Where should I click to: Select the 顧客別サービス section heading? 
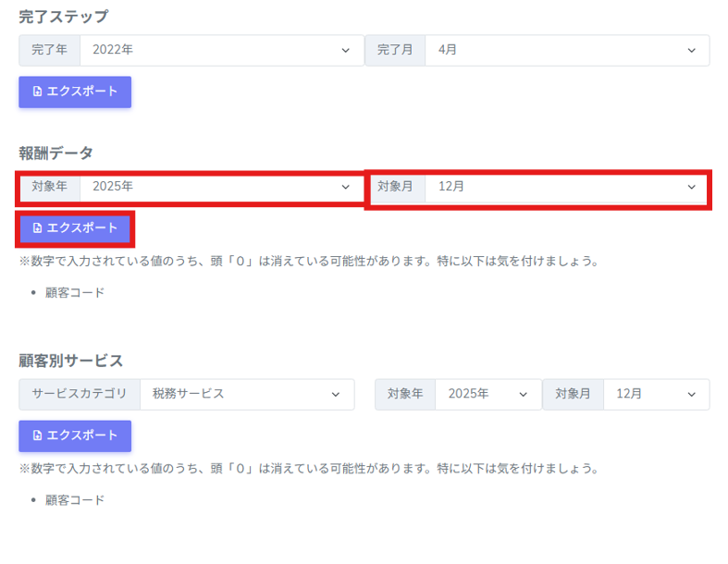pos(70,361)
